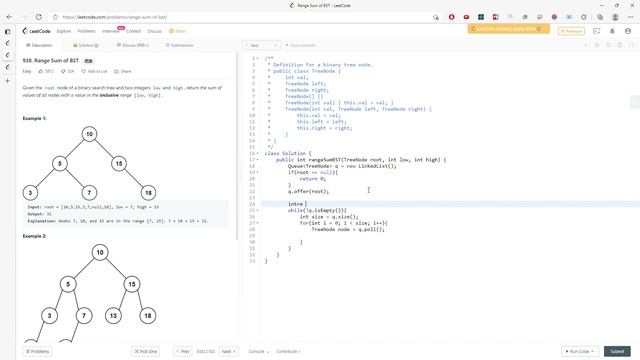Go to the Prev problem
Image resolution: width=640 pixels, height=360 pixels.
[183, 351]
